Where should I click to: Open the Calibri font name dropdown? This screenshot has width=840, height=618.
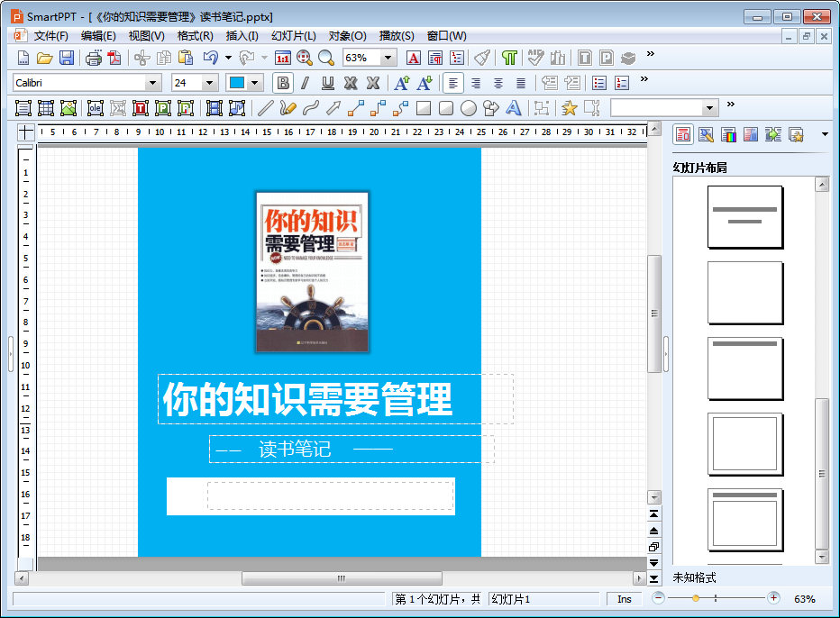[153, 83]
